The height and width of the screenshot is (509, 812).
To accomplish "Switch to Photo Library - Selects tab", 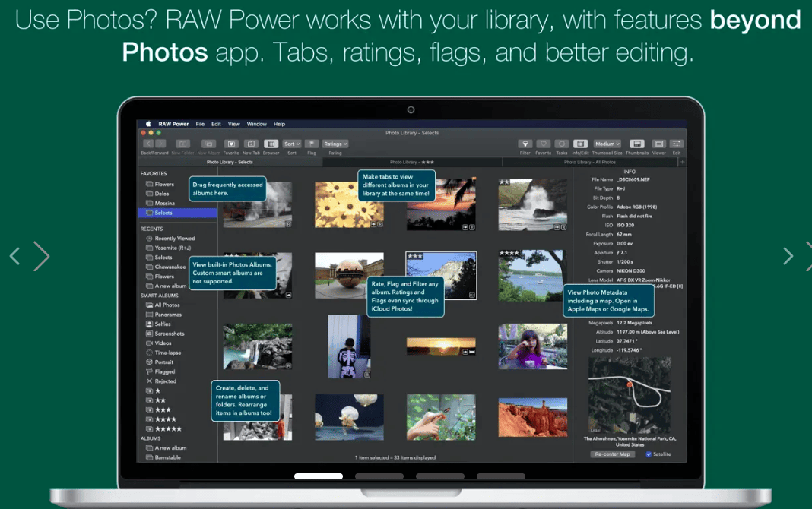I will pyautogui.click(x=230, y=162).
